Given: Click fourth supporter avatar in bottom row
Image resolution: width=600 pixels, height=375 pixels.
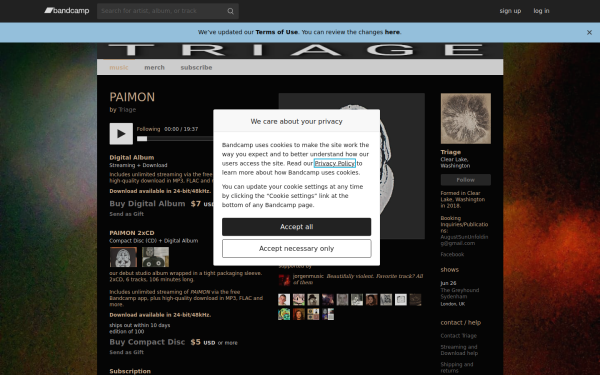Looking at the screenshot, I should tap(328, 314).
